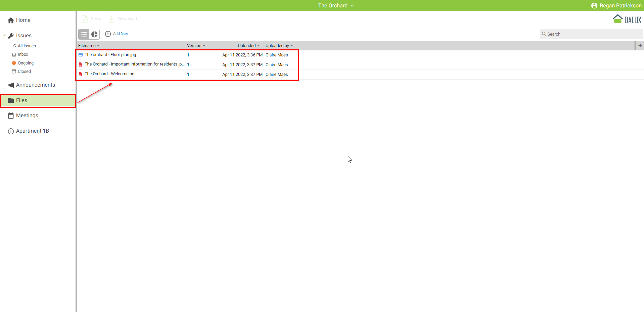
Task: Open the Meetings section
Action: click(x=27, y=116)
